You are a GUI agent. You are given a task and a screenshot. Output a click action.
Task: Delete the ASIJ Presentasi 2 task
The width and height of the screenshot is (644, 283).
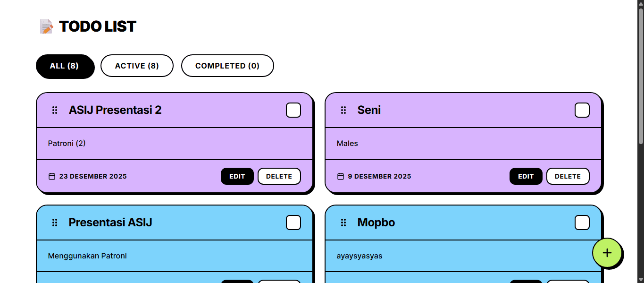[x=279, y=176]
